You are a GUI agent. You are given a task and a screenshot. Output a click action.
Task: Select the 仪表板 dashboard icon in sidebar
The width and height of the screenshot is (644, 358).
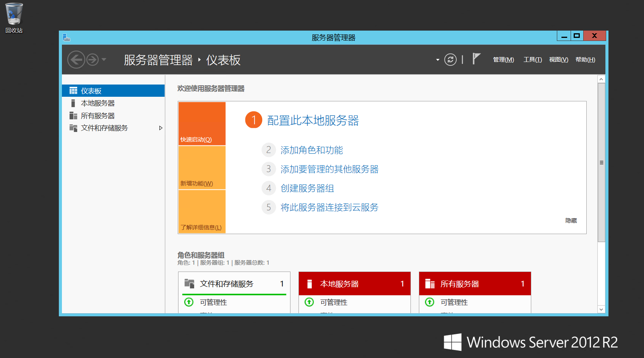tap(73, 91)
